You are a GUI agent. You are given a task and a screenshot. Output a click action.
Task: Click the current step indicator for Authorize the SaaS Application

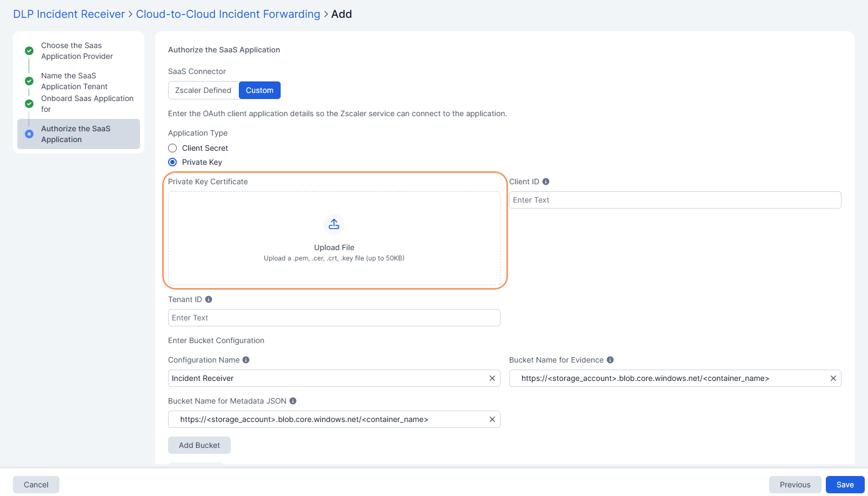tap(29, 134)
